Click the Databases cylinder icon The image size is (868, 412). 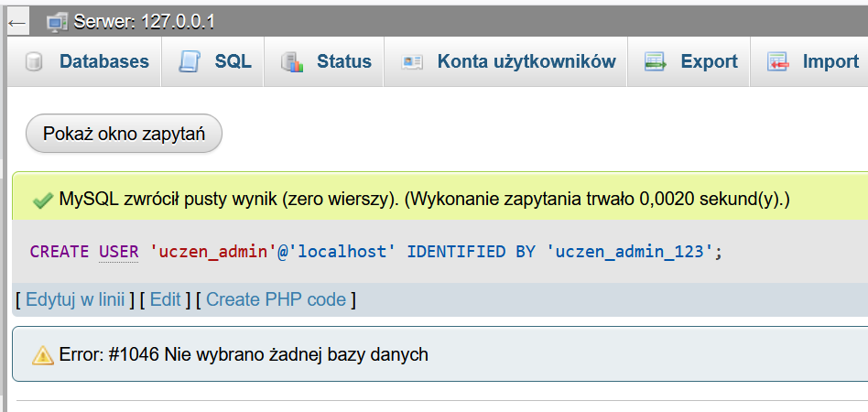click(x=35, y=62)
